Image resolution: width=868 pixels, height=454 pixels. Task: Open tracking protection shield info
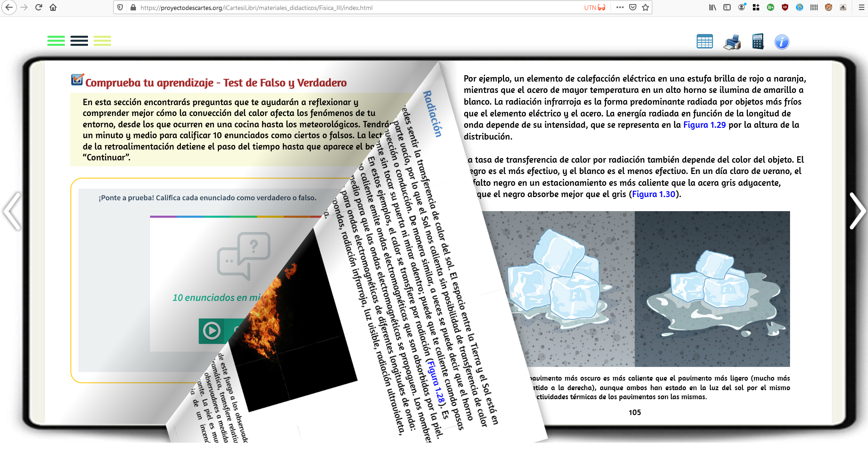pyautogui.click(x=120, y=7)
